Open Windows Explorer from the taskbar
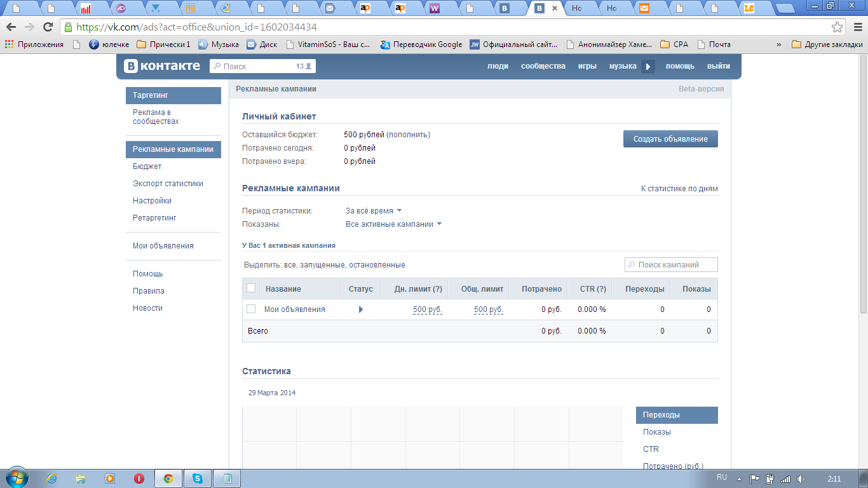Screen dimensions: 868x488 [81, 478]
